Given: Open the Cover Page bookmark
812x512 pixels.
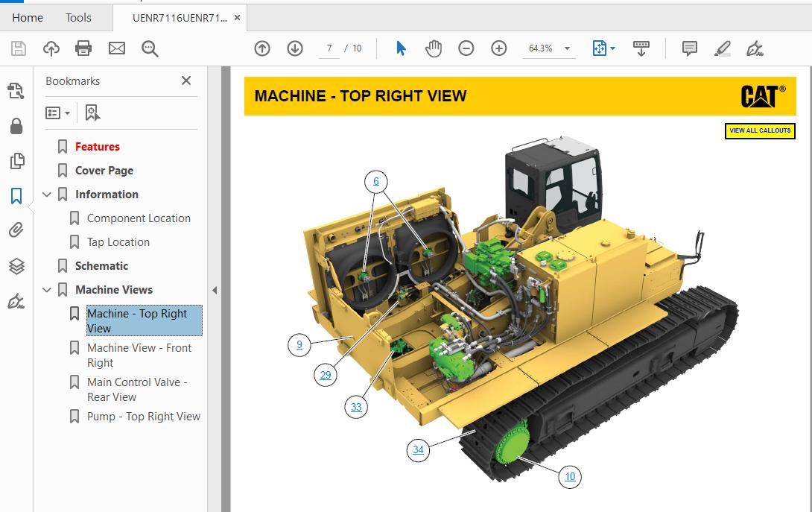Looking at the screenshot, I should 104,171.
